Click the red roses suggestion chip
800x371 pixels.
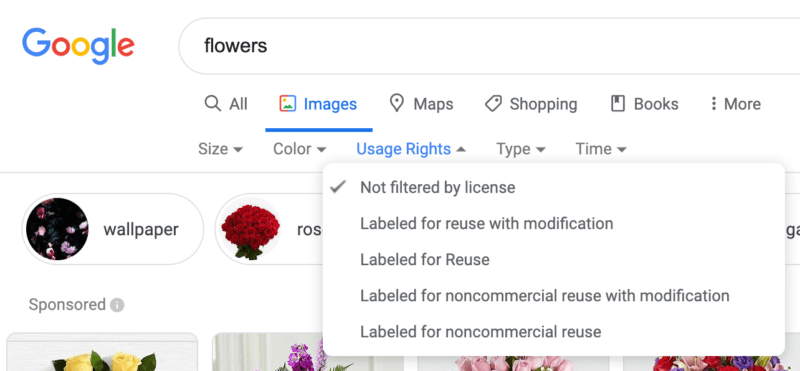tap(269, 229)
